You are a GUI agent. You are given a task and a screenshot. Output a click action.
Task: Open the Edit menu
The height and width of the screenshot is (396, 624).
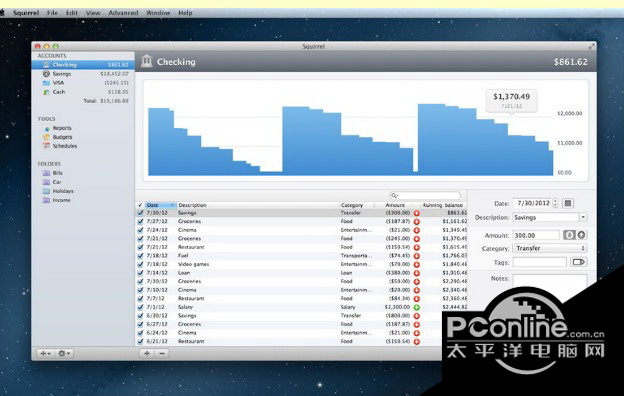pyautogui.click(x=72, y=13)
